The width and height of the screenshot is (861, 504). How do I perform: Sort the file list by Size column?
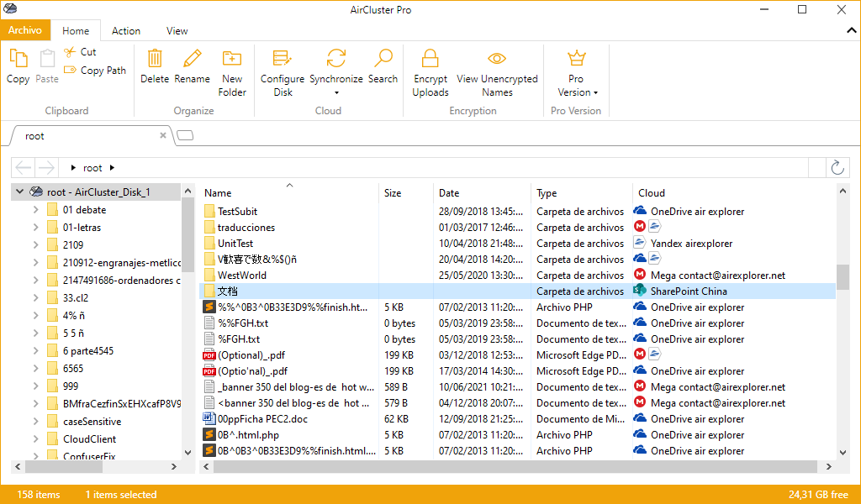click(x=406, y=192)
